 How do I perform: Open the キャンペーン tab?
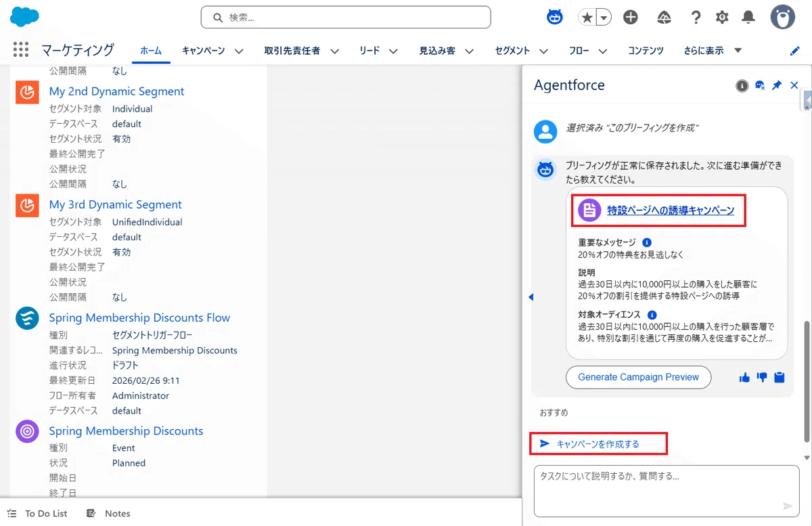click(203, 51)
